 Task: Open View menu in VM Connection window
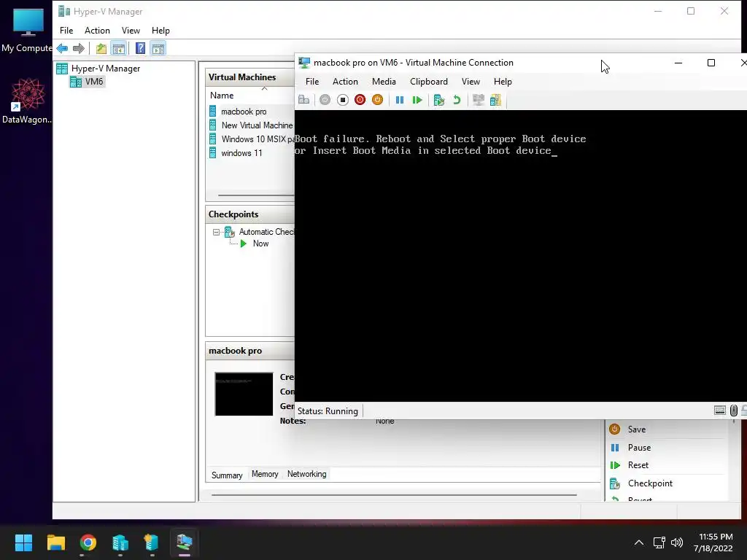coord(471,82)
